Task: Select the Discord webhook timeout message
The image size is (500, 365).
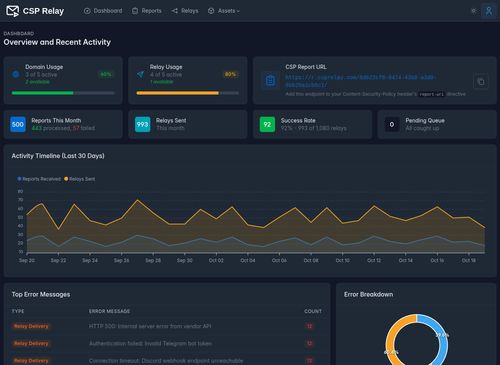Action: click(166, 361)
